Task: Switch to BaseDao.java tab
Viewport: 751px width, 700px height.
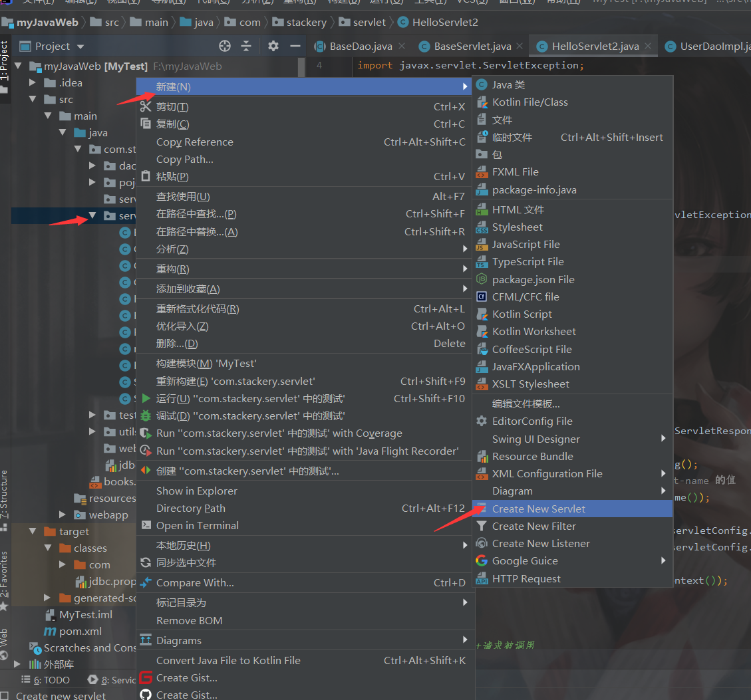Action: (360, 46)
